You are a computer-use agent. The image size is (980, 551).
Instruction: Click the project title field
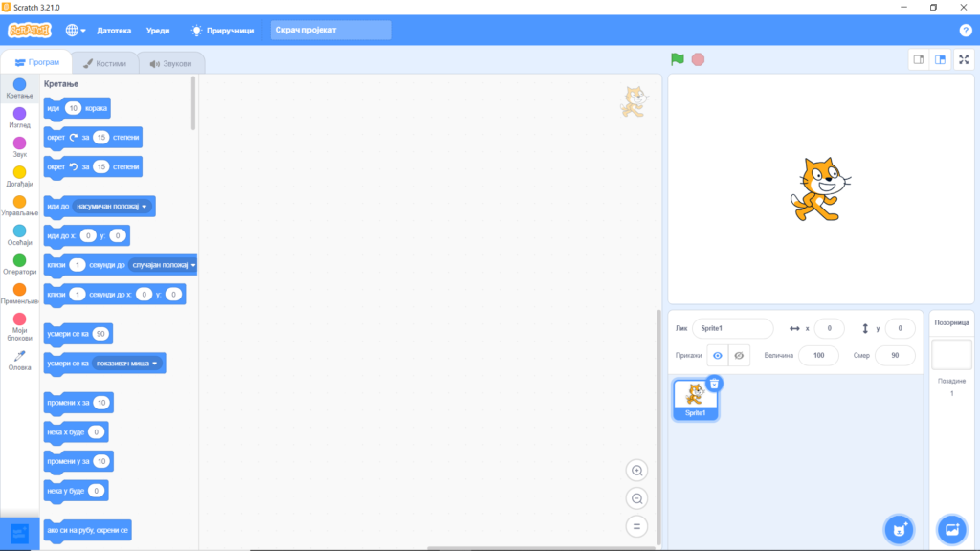(x=330, y=30)
